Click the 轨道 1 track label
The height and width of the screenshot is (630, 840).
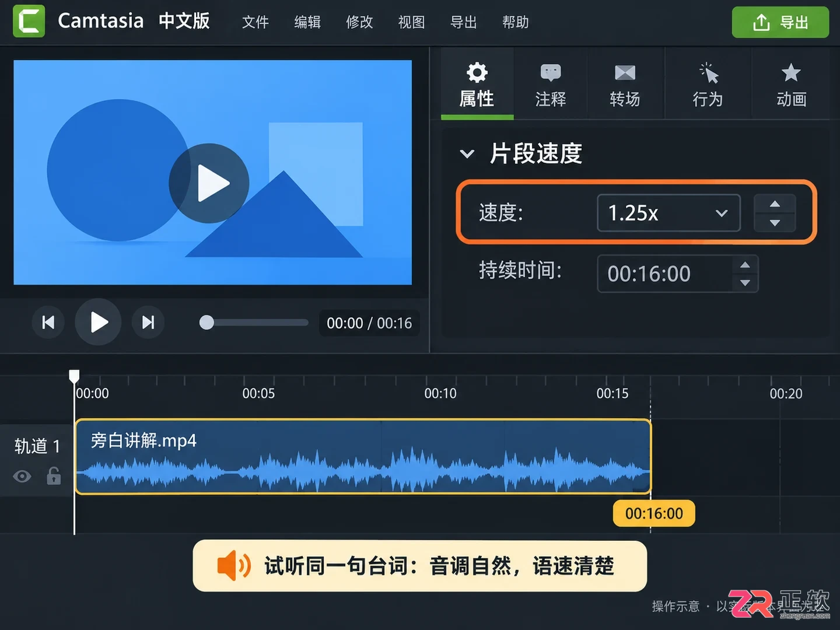(37, 446)
